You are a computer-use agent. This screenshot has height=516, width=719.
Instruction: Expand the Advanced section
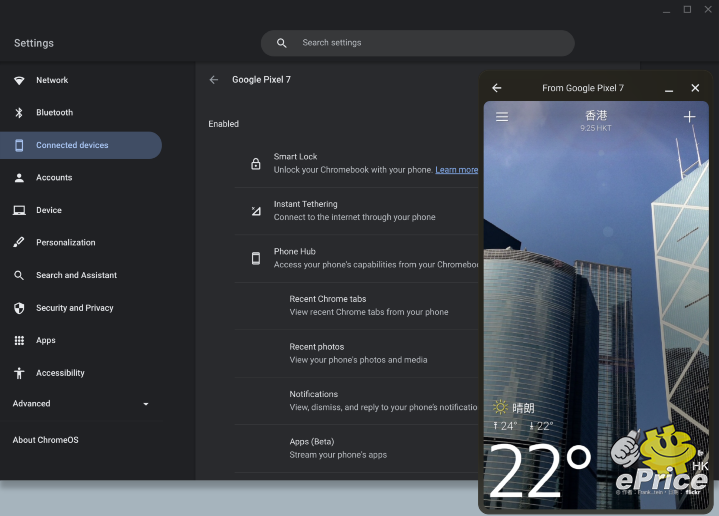[81, 404]
